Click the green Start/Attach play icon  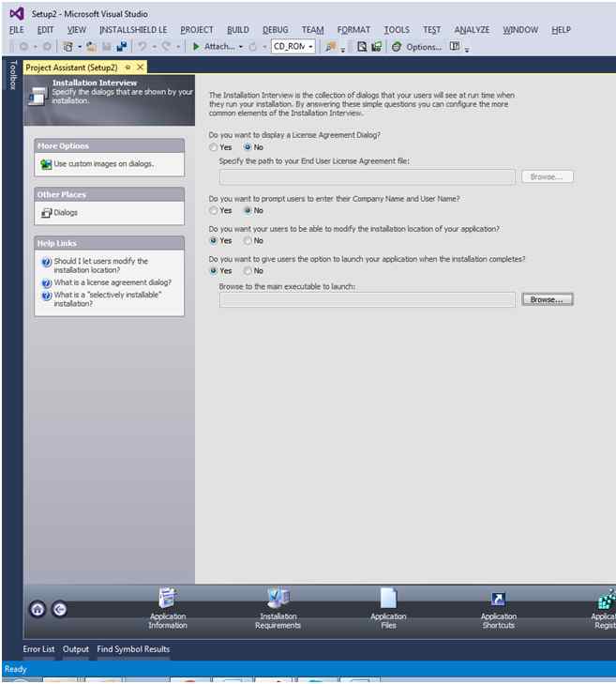tap(196, 46)
